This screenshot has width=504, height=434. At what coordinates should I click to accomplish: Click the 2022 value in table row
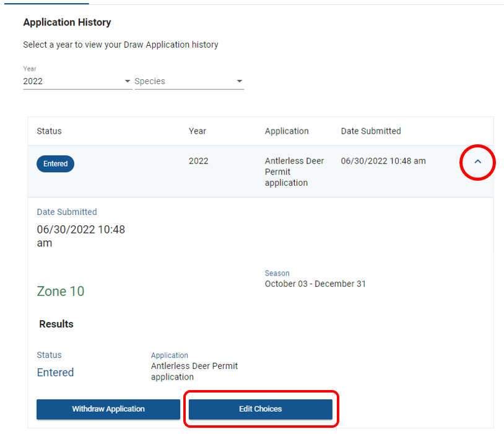tap(199, 161)
